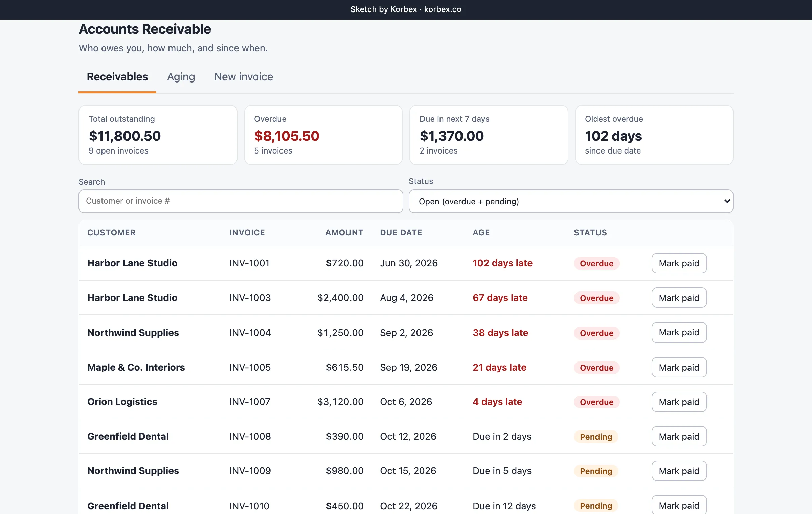812x514 pixels.
Task: Click invoice number INV-1008
Action: point(250,436)
